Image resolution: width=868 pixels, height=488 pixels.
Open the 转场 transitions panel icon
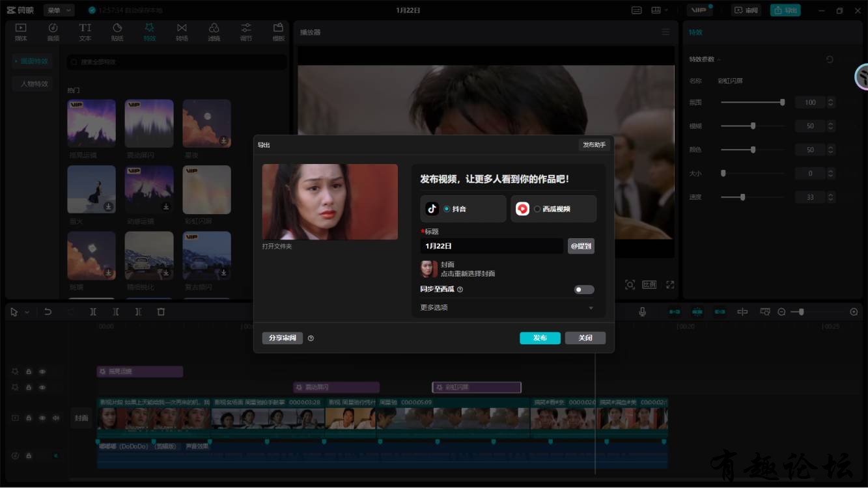click(x=182, y=32)
